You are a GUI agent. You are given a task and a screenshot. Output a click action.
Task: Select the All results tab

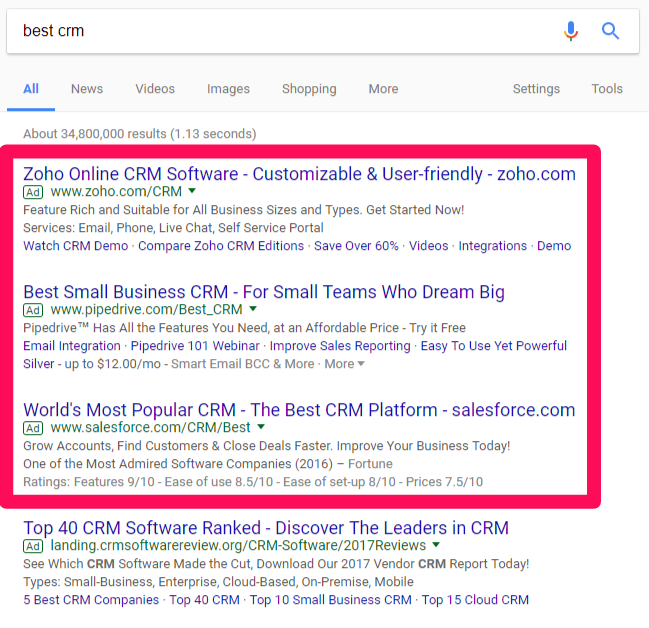31,89
